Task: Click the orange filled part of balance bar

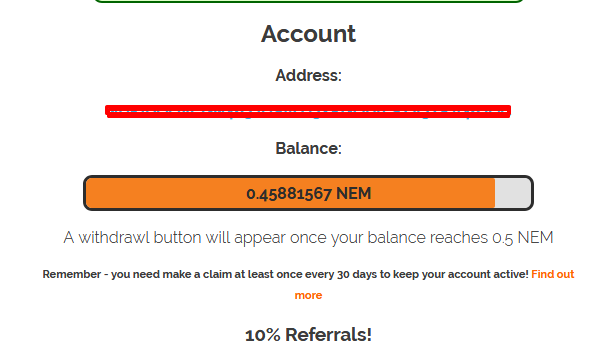Action: [x=290, y=193]
